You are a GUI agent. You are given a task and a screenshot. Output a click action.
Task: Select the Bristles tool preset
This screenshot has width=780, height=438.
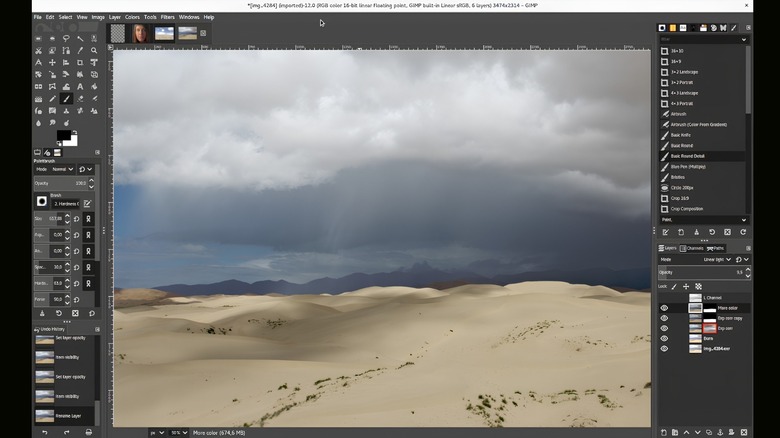click(702, 177)
